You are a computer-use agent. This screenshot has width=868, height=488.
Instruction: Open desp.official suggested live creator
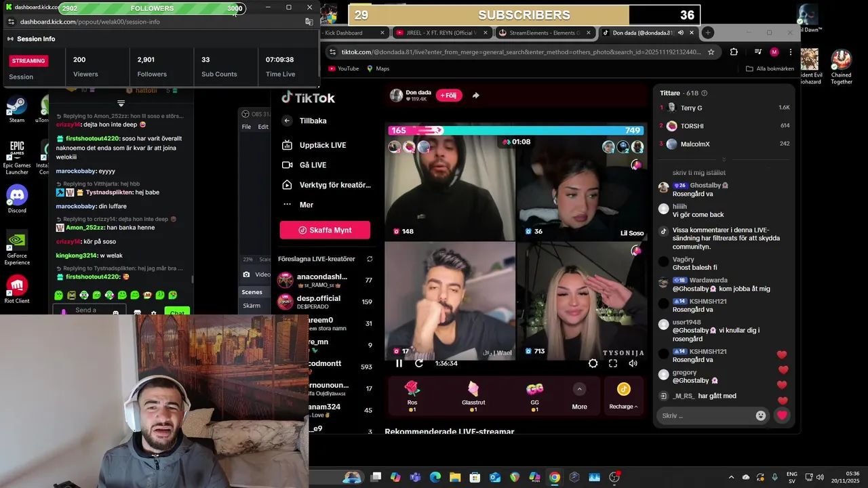(x=325, y=302)
